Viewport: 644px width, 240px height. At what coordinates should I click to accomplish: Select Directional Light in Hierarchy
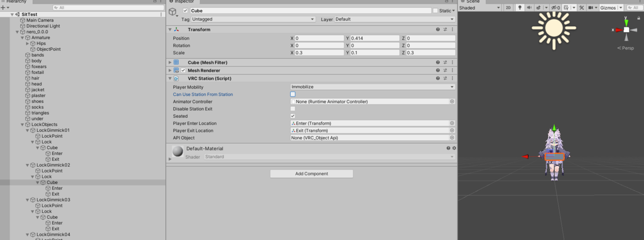pos(43,26)
